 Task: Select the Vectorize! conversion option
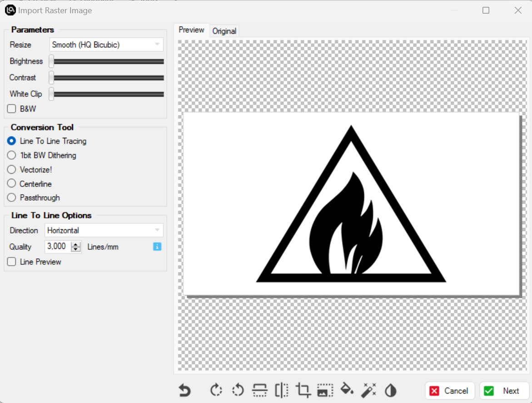[12, 170]
